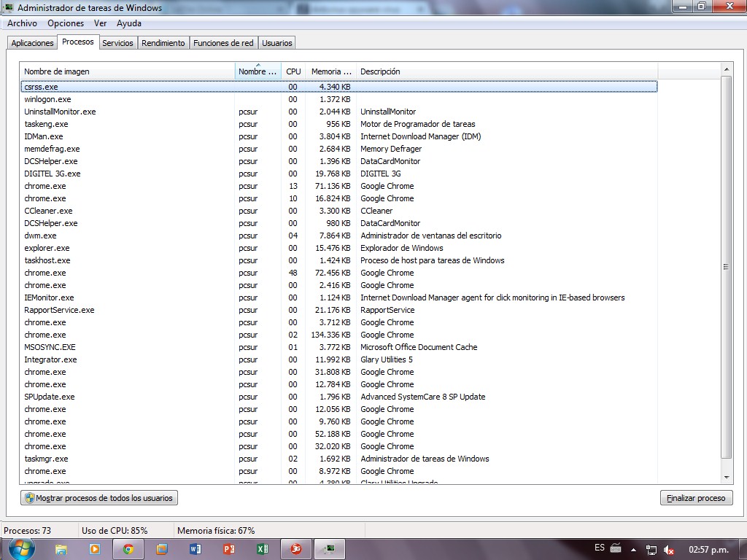Show hidden system tray icons
747x560 pixels.
pos(633,550)
